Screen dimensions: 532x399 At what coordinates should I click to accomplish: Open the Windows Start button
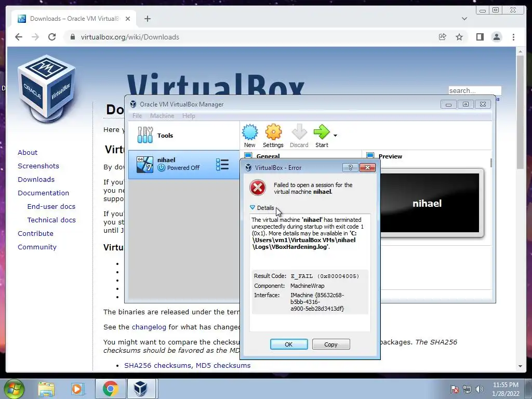click(x=14, y=389)
